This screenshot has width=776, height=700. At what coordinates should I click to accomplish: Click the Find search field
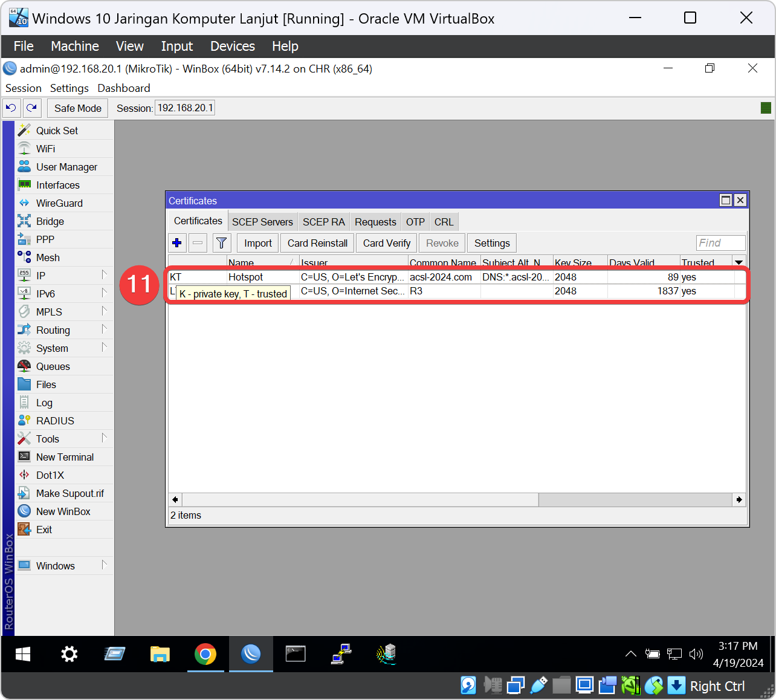pos(720,243)
